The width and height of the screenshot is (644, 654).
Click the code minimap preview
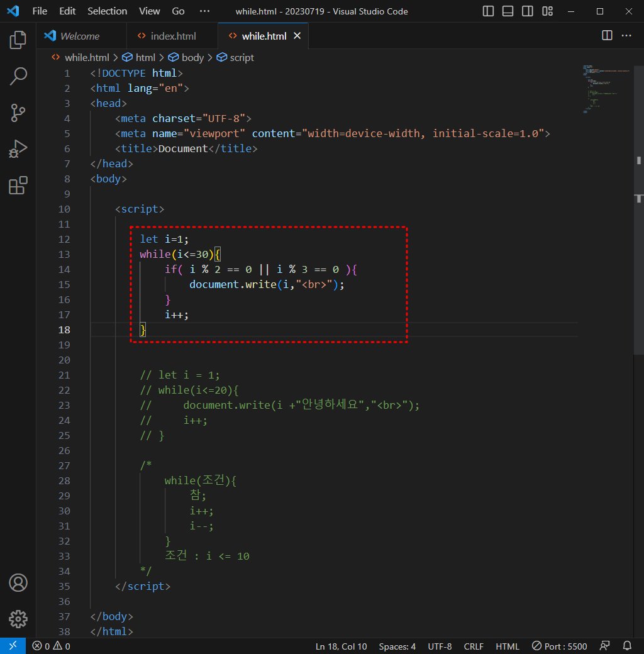coord(606,89)
